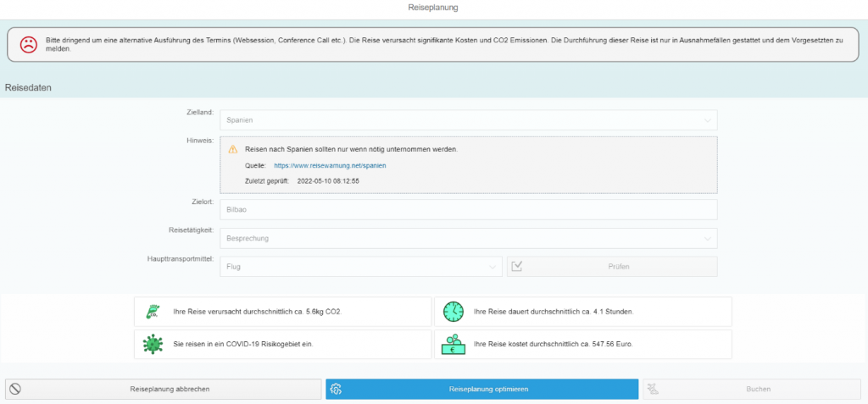Click the cancel icon on Reiseplanung abbrechen
868x404 pixels.
coord(15,389)
